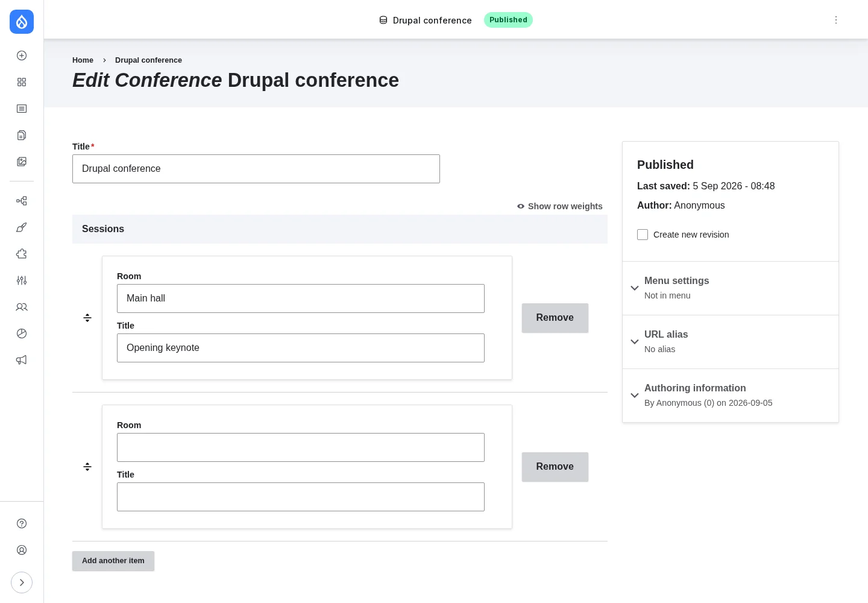Open the Dashboard grid icon in sidebar
The width and height of the screenshot is (868, 603).
click(22, 82)
